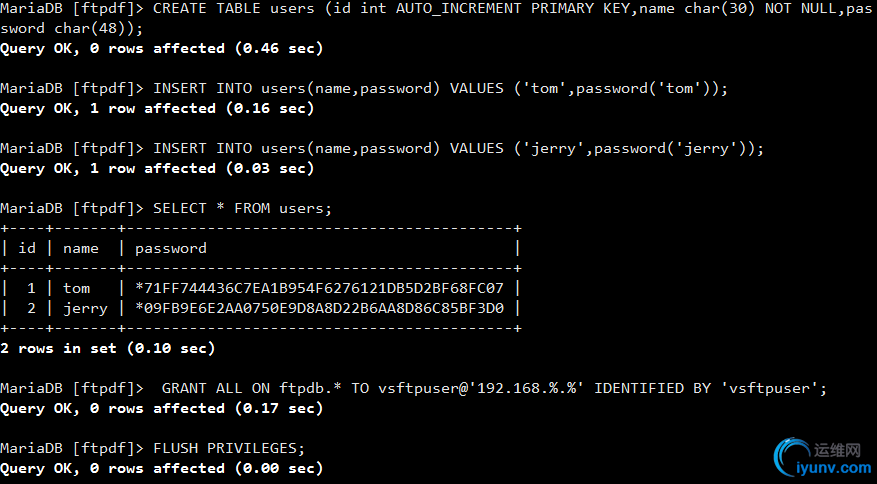Click the iyunv.com watermark logo
The image size is (877, 484).
[x=822, y=458]
